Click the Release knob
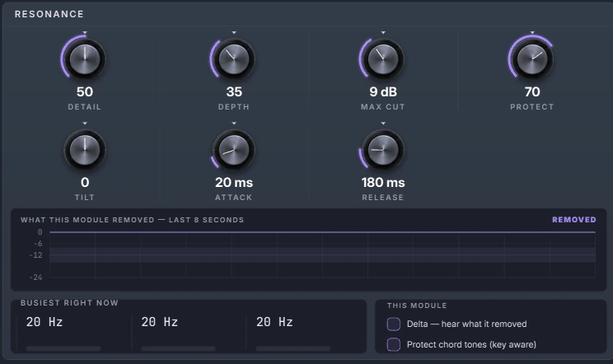613x364 pixels. 383,150
